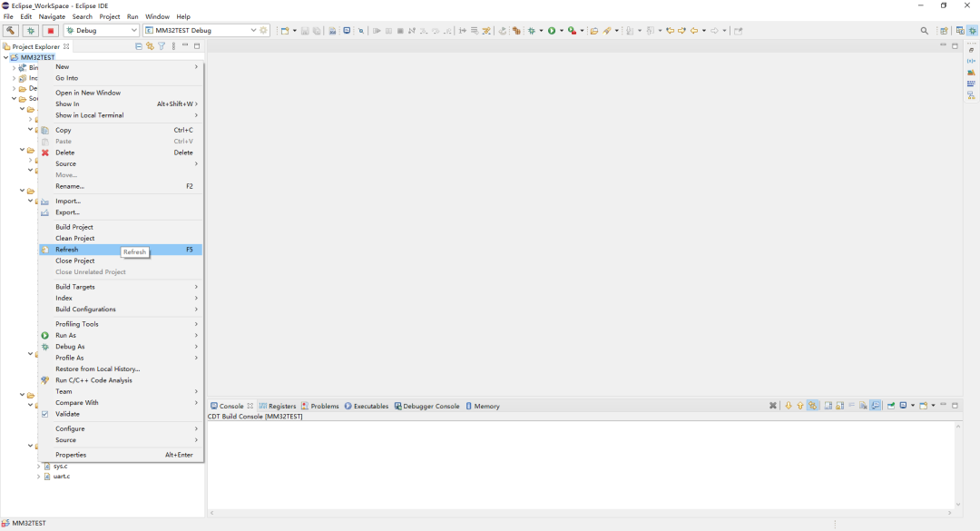Choose Rename... from context menu
This screenshot has width=980, height=531.
pos(122,186)
